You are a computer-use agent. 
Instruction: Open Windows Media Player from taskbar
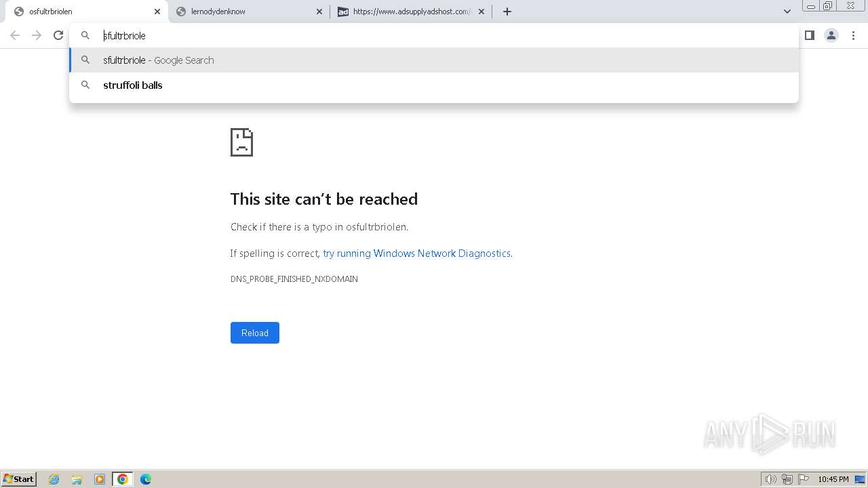100,479
